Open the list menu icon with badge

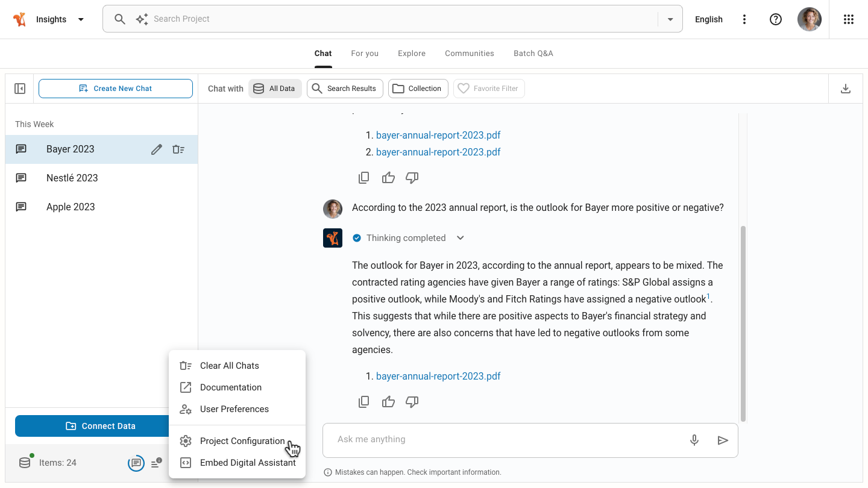[x=157, y=463]
